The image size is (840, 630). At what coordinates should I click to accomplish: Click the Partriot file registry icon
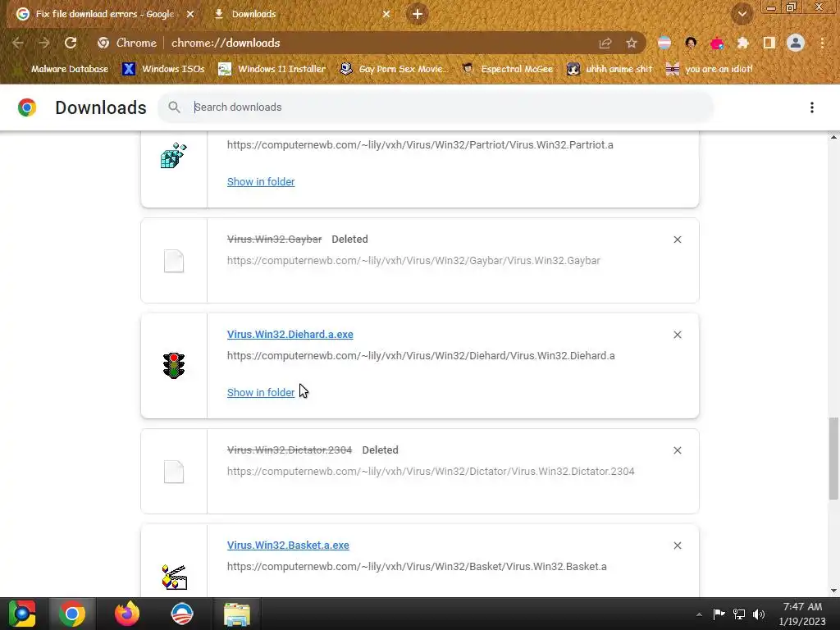174,155
